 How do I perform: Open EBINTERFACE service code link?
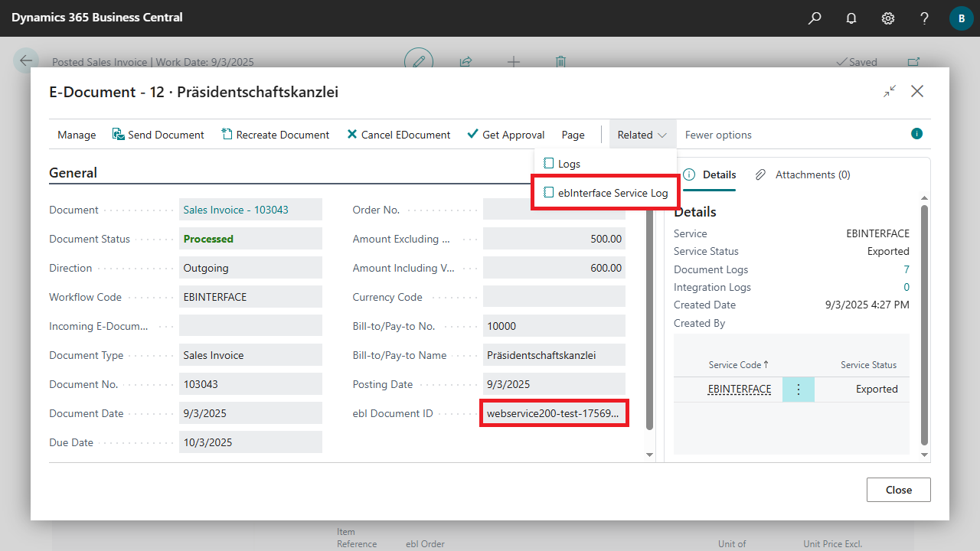740,389
